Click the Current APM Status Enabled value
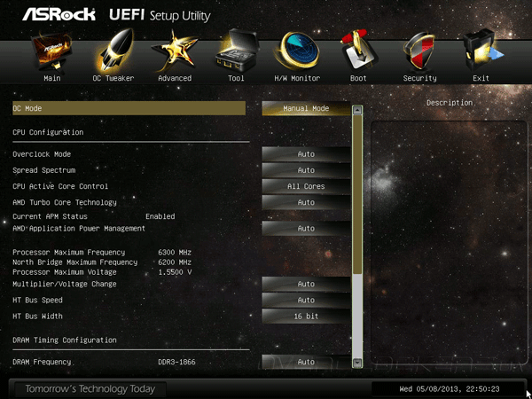Screen dimensions: 532x399 (x=160, y=216)
